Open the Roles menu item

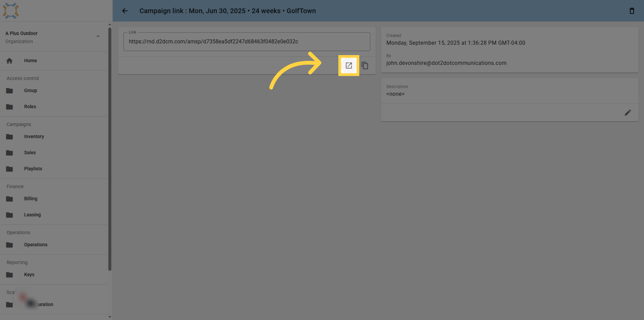click(x=54, y=107)
